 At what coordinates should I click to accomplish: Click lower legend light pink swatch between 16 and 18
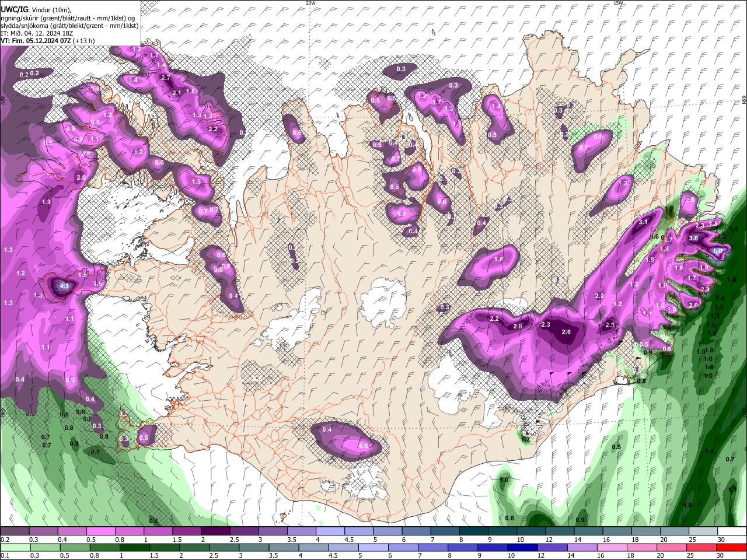pyautogui.click(x=612, y=547)
